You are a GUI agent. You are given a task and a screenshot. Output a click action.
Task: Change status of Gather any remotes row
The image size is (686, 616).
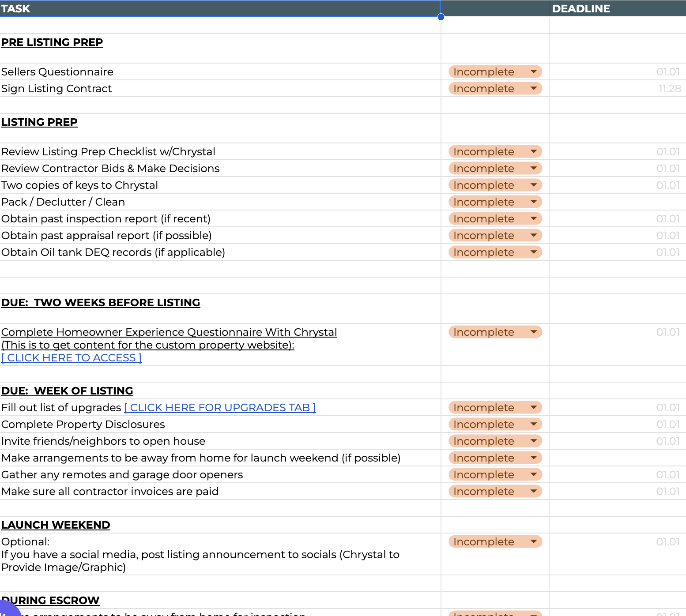tap(495, 474)
